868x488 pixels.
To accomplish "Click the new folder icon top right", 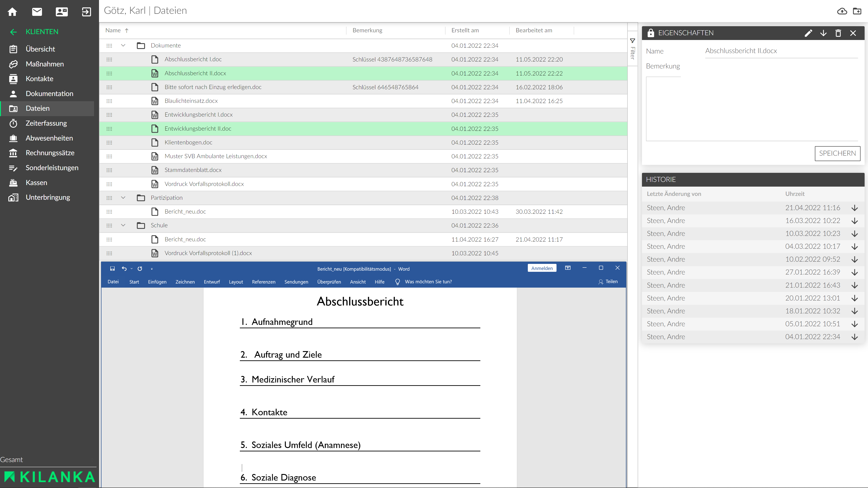I will (x=857, y=11).
